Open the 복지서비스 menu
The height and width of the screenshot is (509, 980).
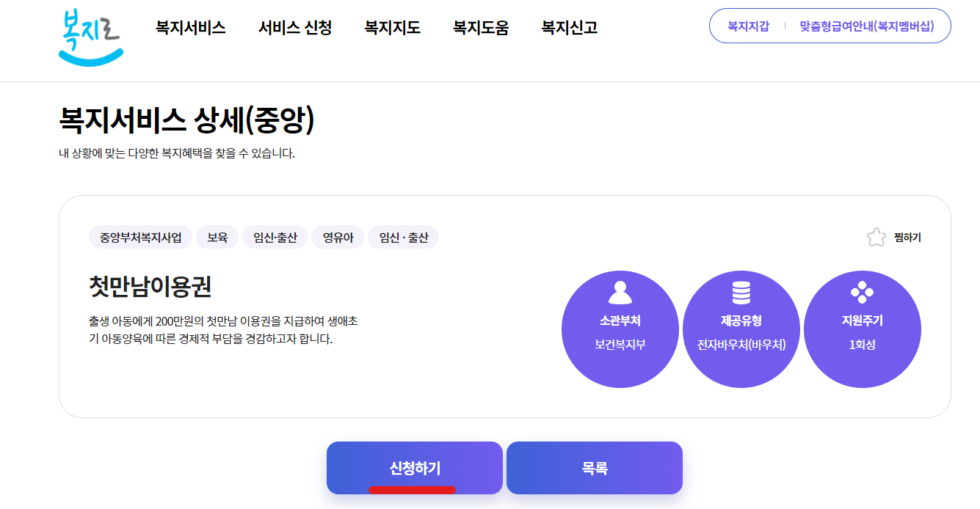pyautogui.click(x=189, y=27)
